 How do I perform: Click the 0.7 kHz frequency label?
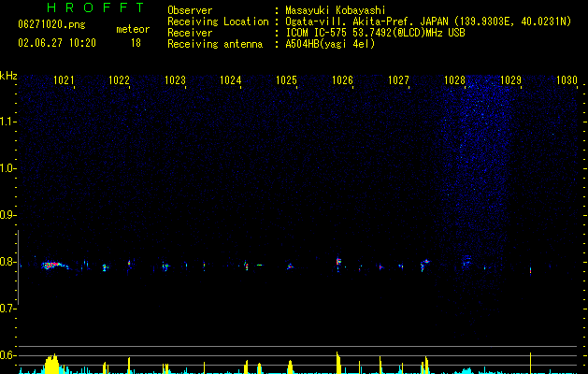[x=7, y=309]
